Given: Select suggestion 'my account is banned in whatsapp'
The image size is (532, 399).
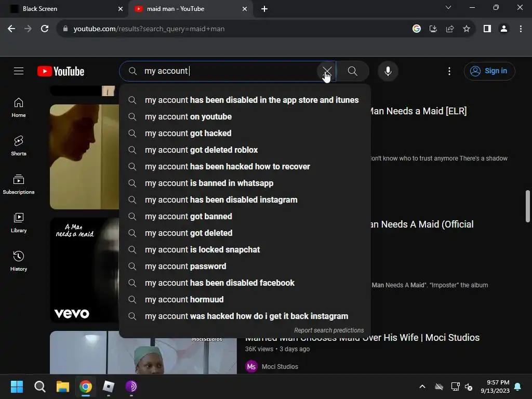Looking at the screenshot, I should coord(245,183).
